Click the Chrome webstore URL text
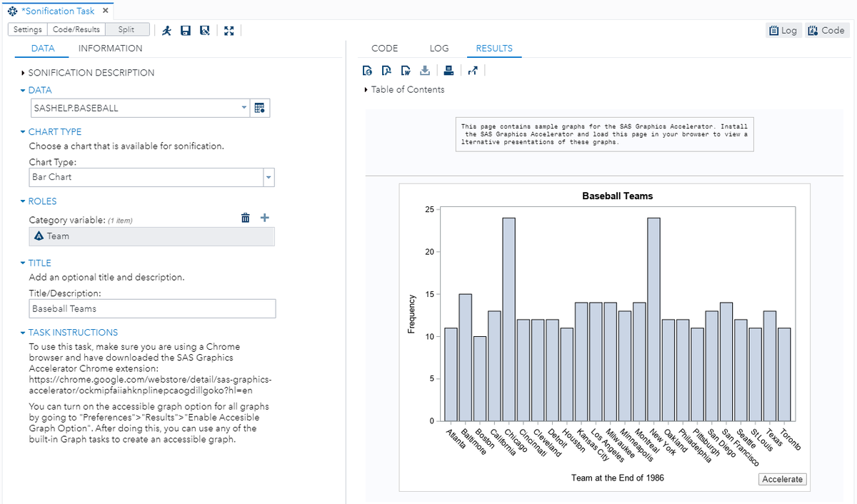This screenshot has height=504, width=857. click(150, 385)
